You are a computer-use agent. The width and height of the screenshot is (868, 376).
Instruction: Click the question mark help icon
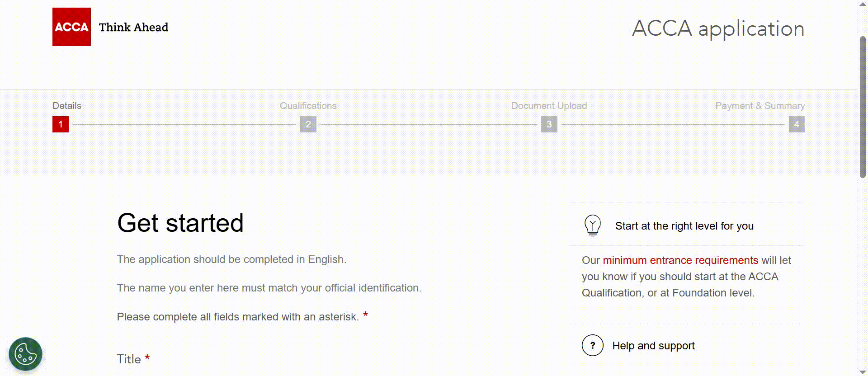tap(592, 345)
